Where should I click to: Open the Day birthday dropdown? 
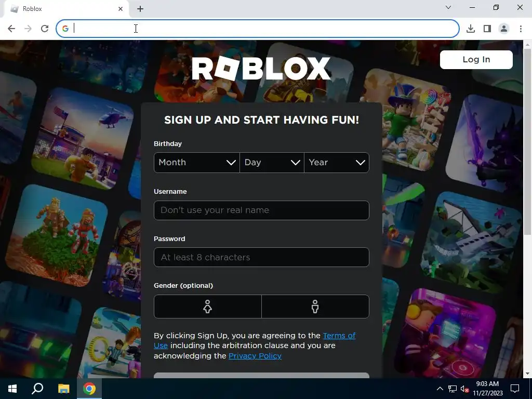272,163
